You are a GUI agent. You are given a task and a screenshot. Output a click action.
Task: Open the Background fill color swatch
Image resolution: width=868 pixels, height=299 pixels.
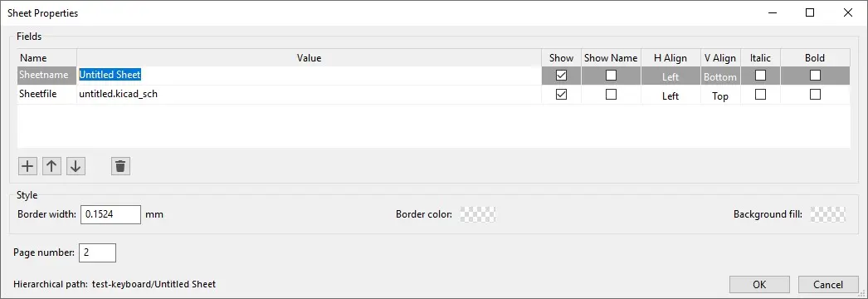(x=828, y=214)
